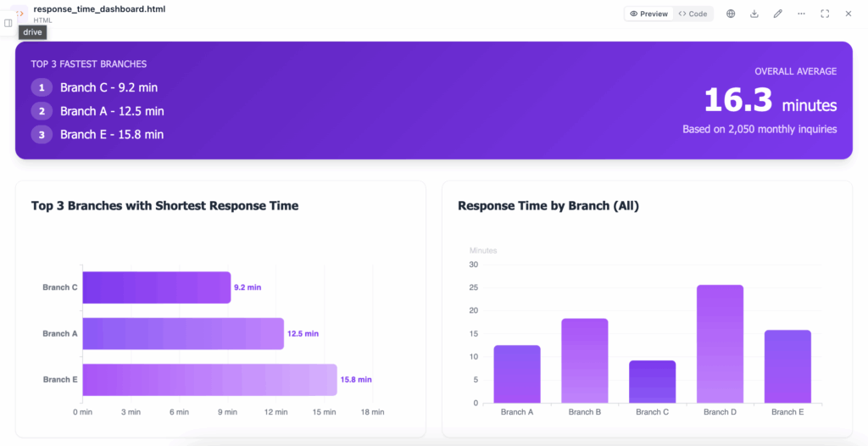The width and height of the screenshot is (868, 446).
Task: Toggle the sidebar panel icon
Action: tap(8, 23)
